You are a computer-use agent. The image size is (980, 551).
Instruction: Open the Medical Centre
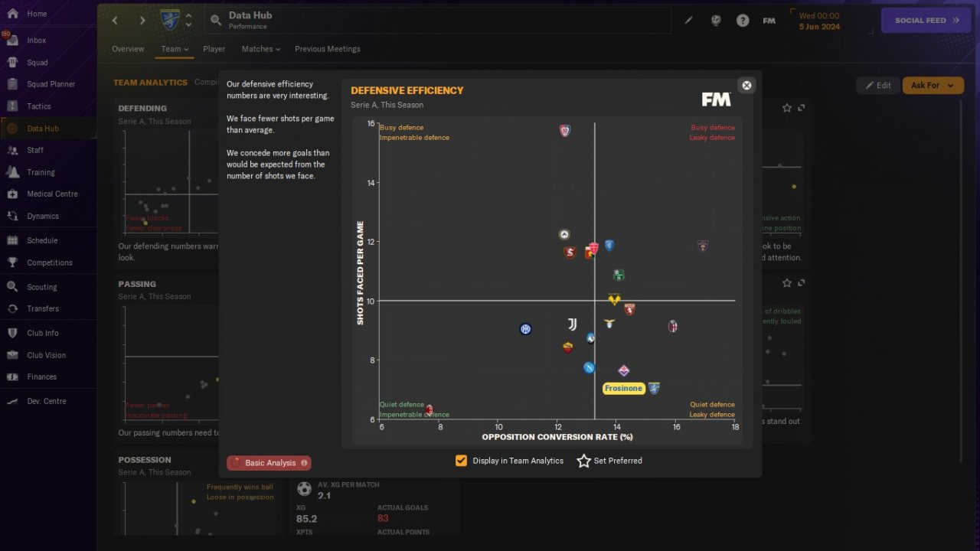click(52, 194)
